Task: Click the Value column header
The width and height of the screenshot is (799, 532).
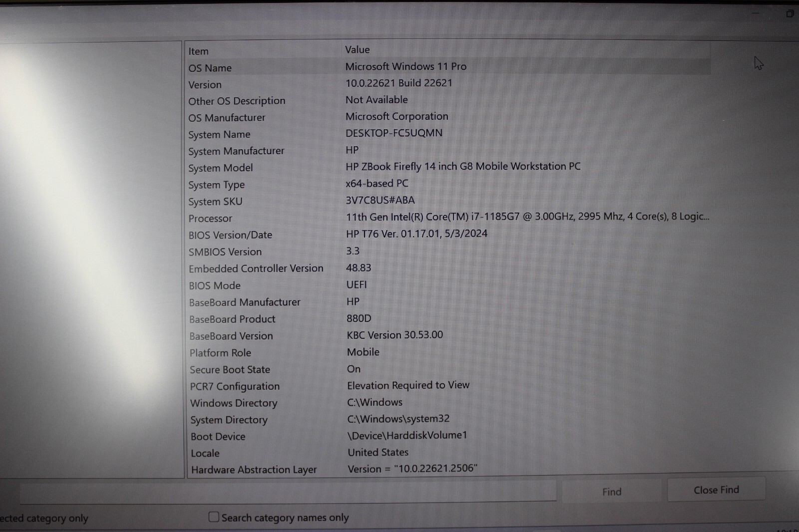Action: coord(358,50)
